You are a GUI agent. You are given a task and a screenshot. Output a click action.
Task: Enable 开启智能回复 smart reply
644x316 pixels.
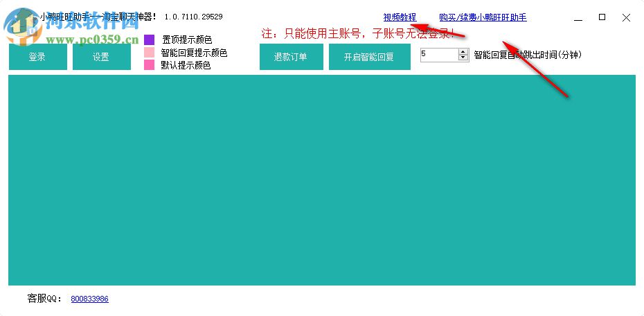point(370,57)
